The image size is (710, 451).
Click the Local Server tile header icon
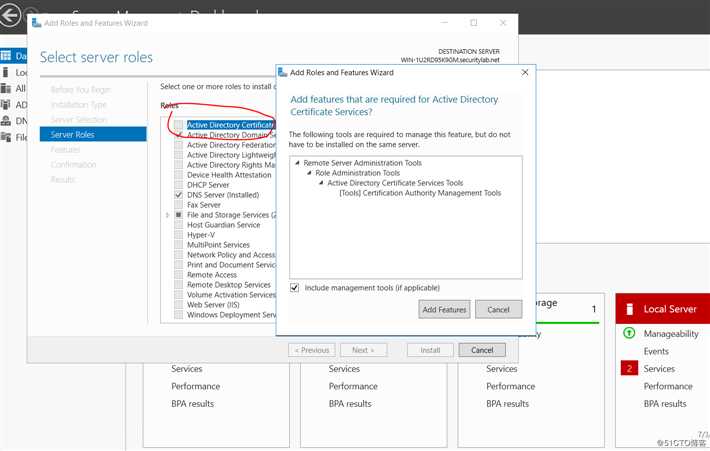(x=629, y=309)
